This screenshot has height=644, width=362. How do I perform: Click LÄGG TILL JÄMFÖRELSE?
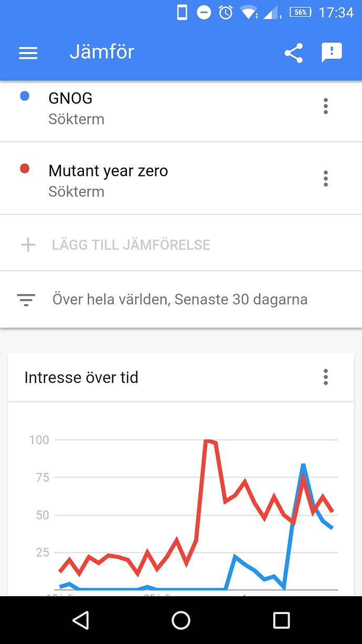[131, 245]
